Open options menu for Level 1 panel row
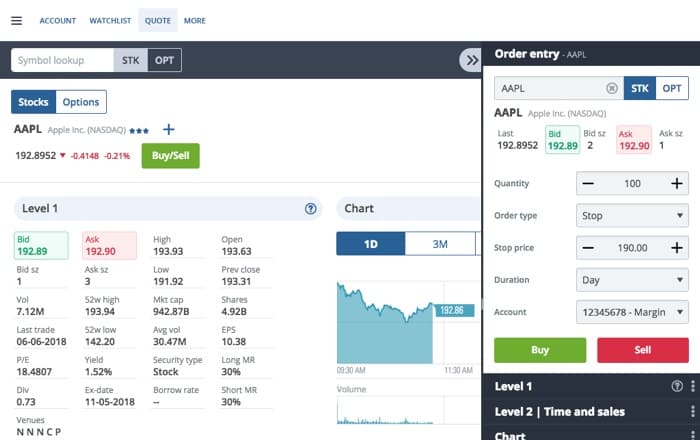Image resolution: width=700 pixels, height=440 pixels. point(693,386)
